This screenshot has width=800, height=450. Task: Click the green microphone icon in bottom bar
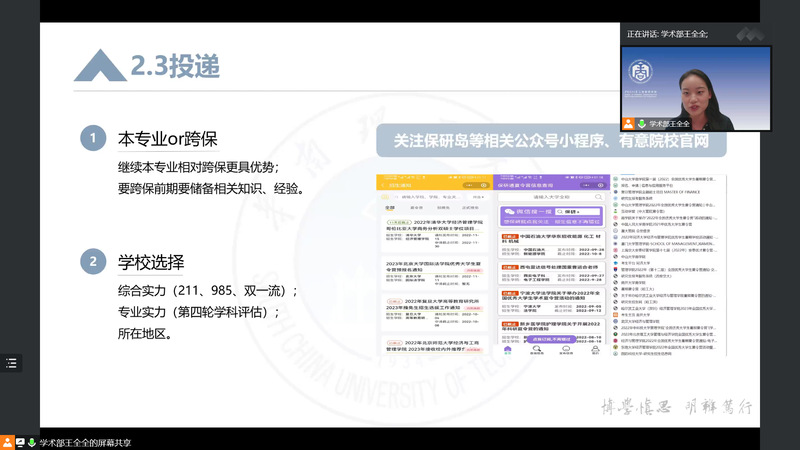pyautogui.click(x=32, y=441)
